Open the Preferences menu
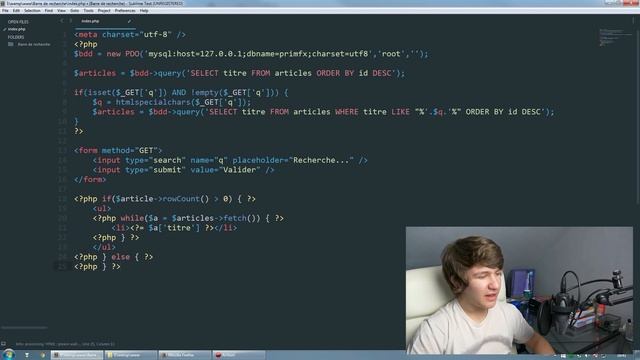This screenshot has width=640, height=360. click(125, 11)
